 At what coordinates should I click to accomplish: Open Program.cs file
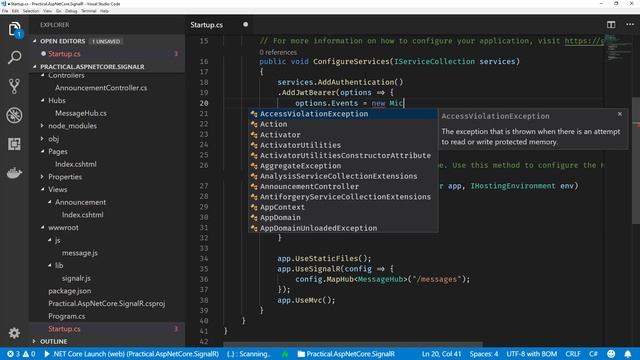click(67, 316)
